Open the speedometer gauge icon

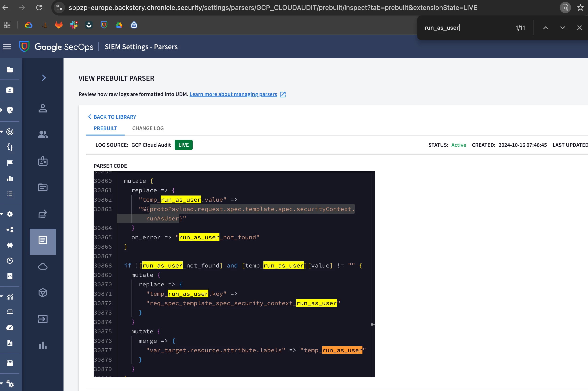coord(10,327)
